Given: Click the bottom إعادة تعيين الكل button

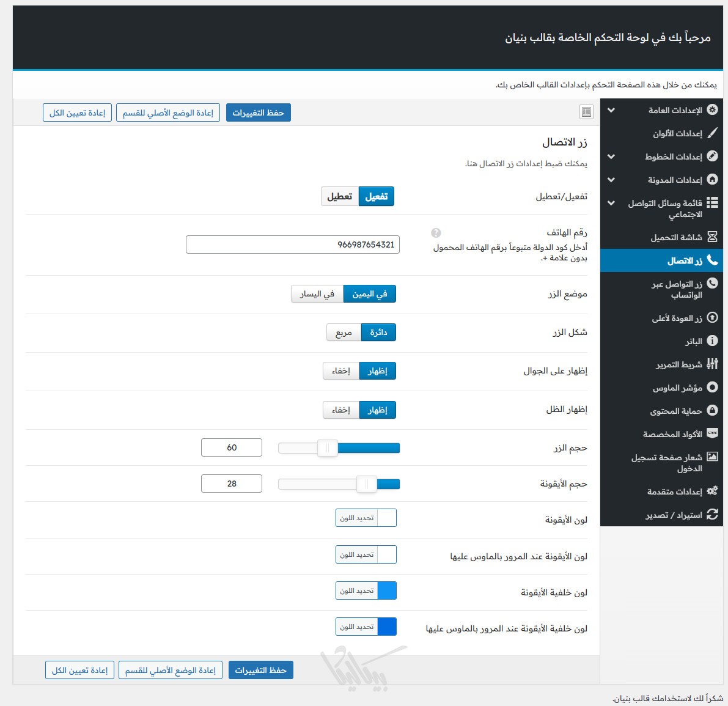Looking at the screenshot, I should click(80, 671).
